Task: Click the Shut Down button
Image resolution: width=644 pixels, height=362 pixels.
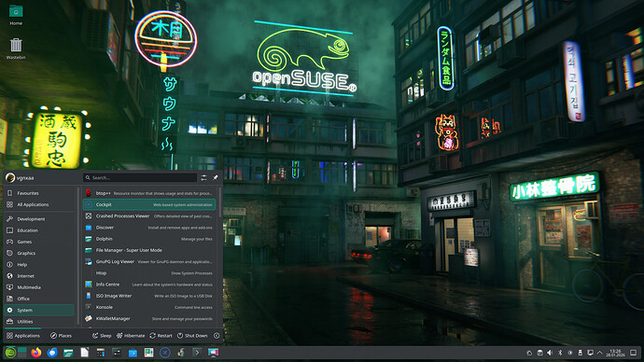Action: point(192,336)
